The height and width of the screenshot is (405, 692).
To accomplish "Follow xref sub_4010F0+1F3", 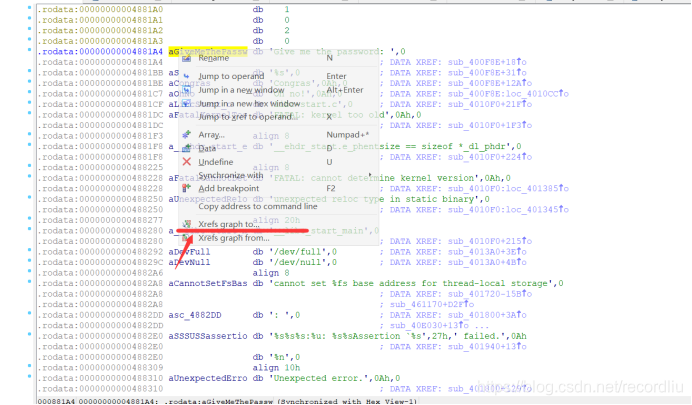I will (x=490, y=125).
